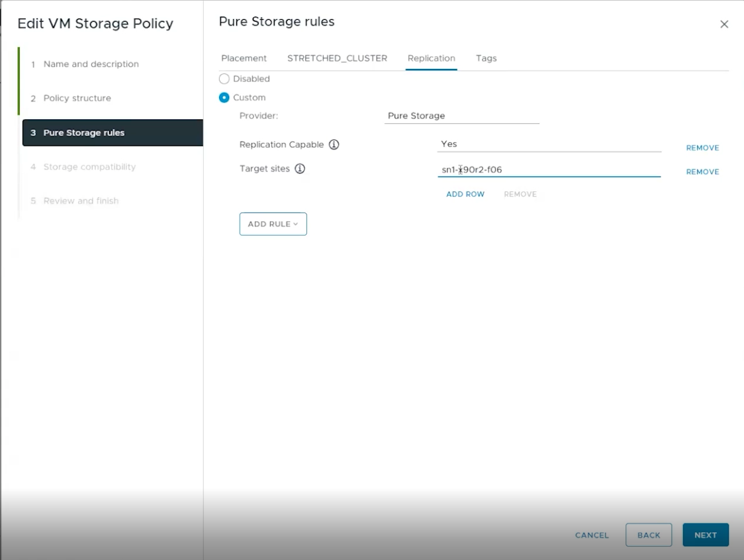The image size is (744, 560).
Task: Open the Replication Capable value dropdown
Action: coord(549,144)
